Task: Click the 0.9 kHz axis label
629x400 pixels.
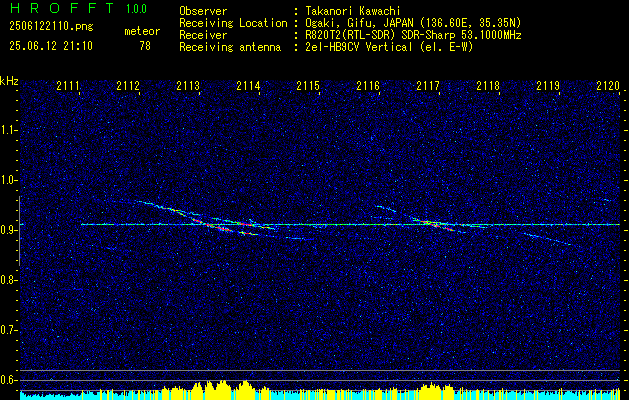Action: (x=8, y=230)
